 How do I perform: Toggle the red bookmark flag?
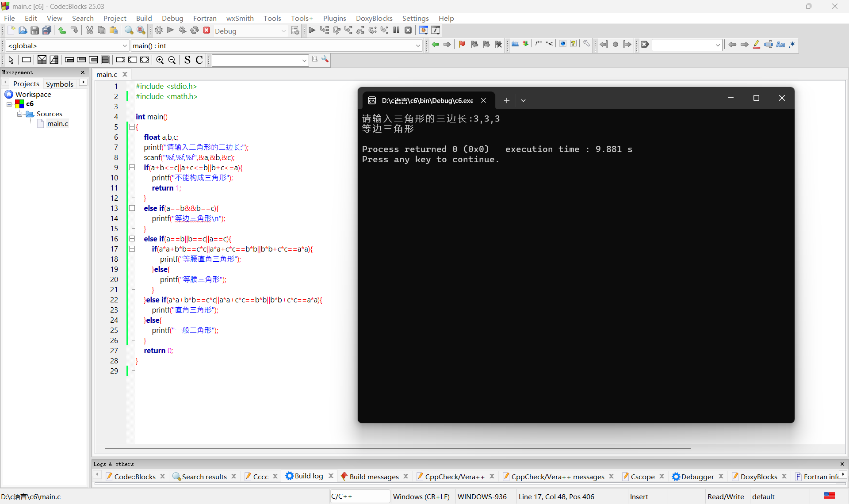click(462, 44)
